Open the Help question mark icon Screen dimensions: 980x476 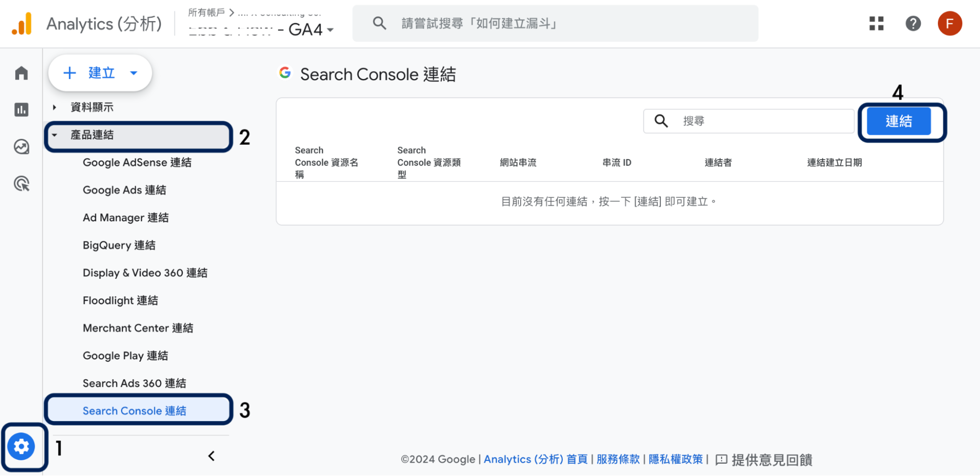(x=913, y=24)
